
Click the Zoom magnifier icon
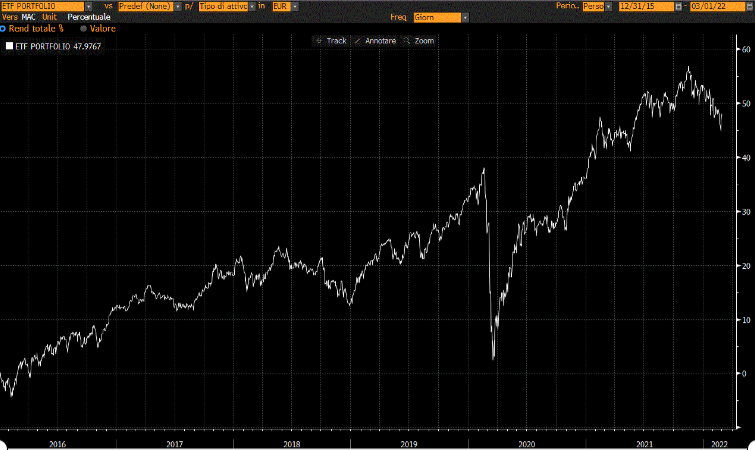point(408,41)
